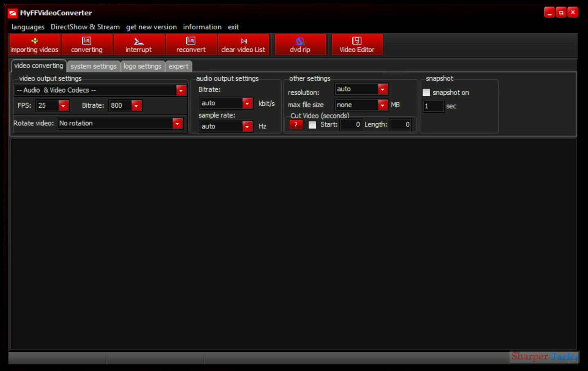This screenshot has height=371, width=588.
Task: Enable the snapshot on checkbox
Action: click(x=426, y=93)
